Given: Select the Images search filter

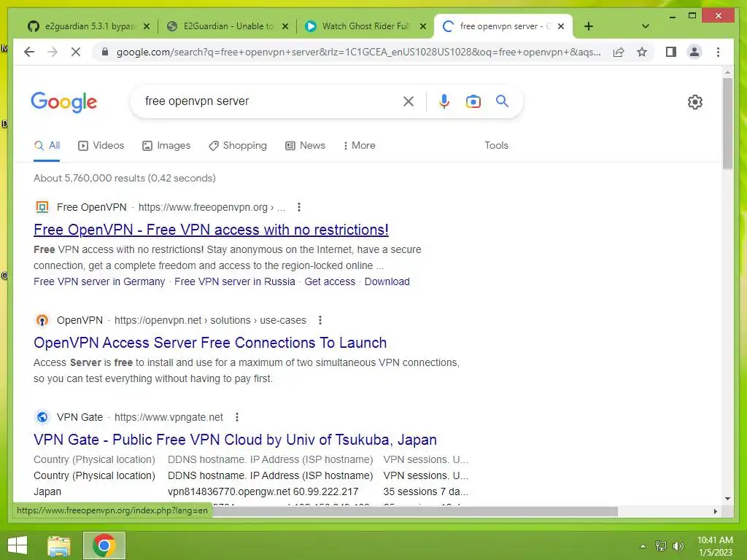Looking at the screenshot, I should coord(166,146).
